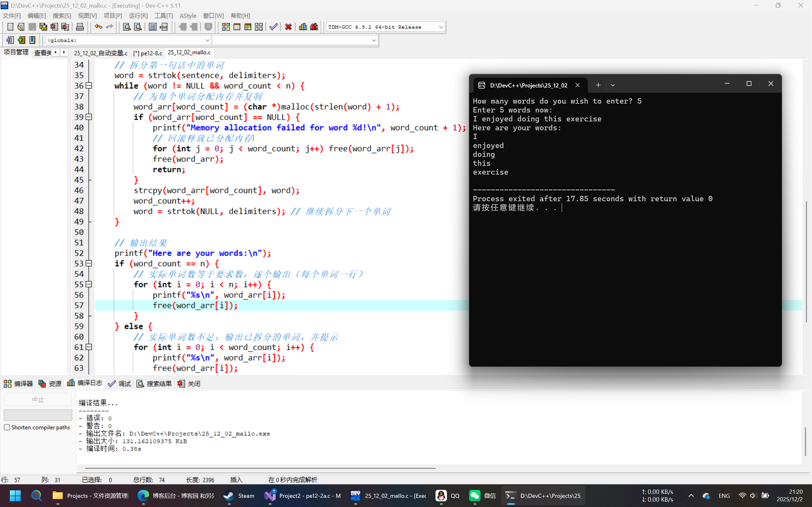Enable Shorten compiler paths checkbox

coord(7,427)
